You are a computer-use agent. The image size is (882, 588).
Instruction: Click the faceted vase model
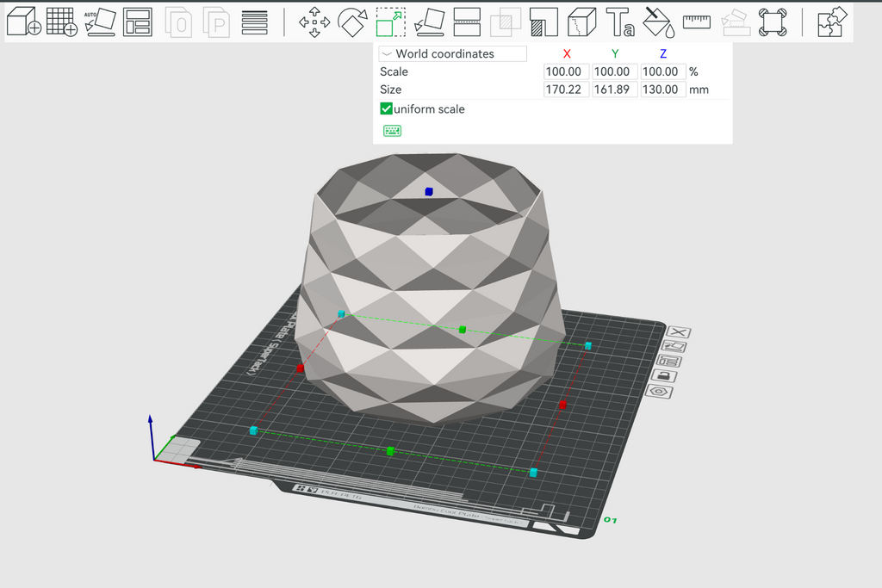(x=431, y=287)
